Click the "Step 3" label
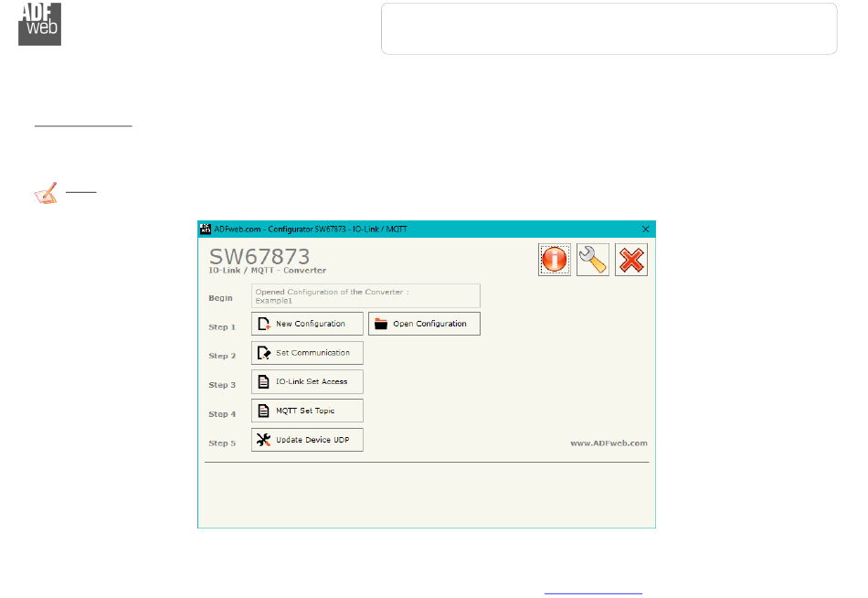 coord(222,385)
